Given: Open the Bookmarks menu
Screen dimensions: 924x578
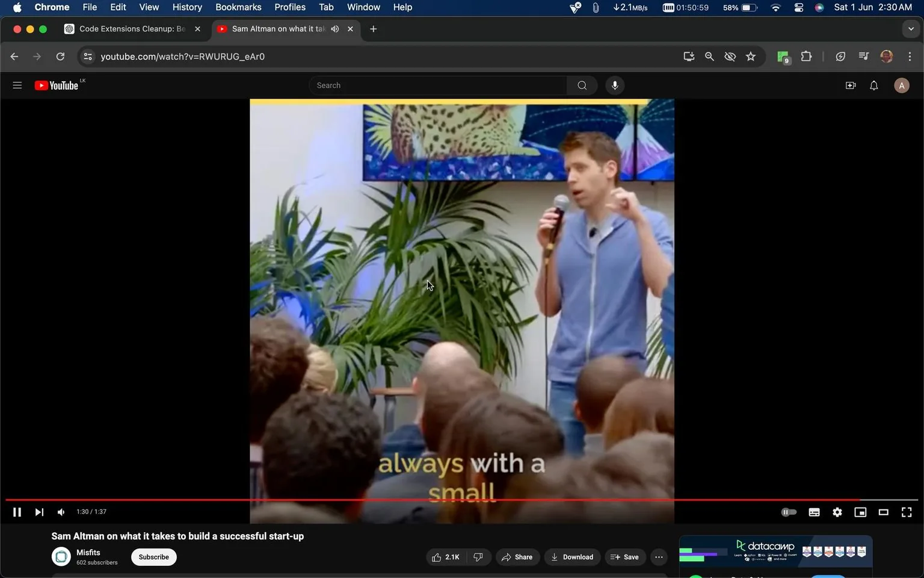Looking at the screenshot, I should [238, 7].
